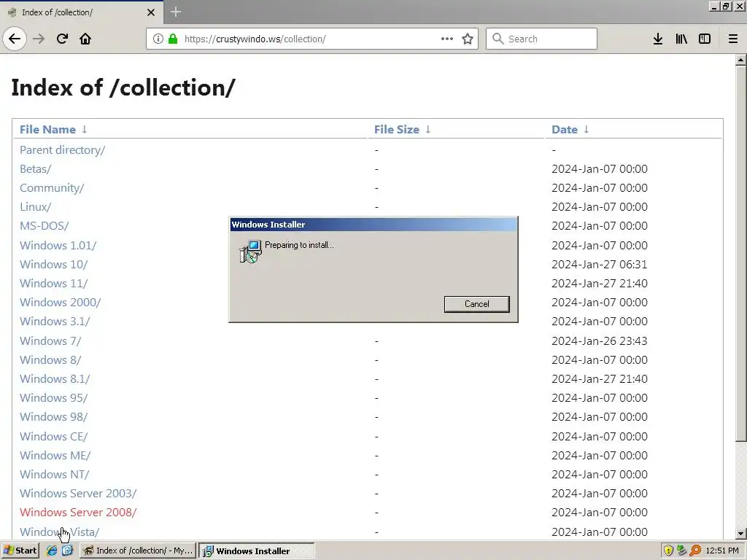Viewport: 747px width, 560px height.
Task: Click the Date sort arrow
Action: (586, 129)
